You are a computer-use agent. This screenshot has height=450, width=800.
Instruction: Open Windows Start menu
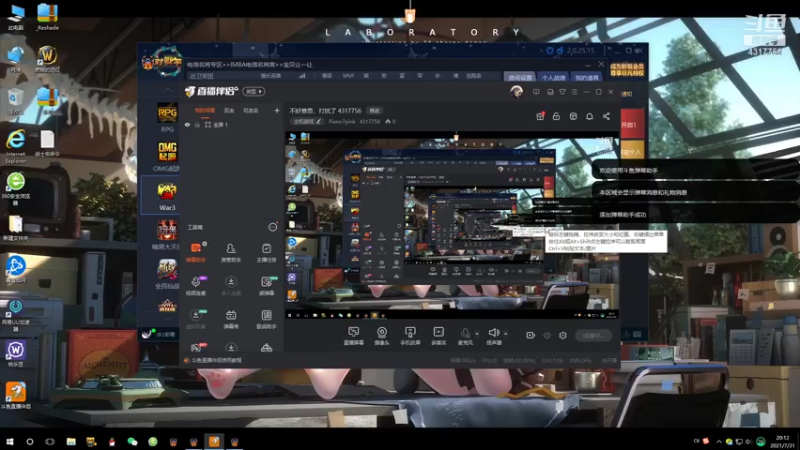pos(9,441)
